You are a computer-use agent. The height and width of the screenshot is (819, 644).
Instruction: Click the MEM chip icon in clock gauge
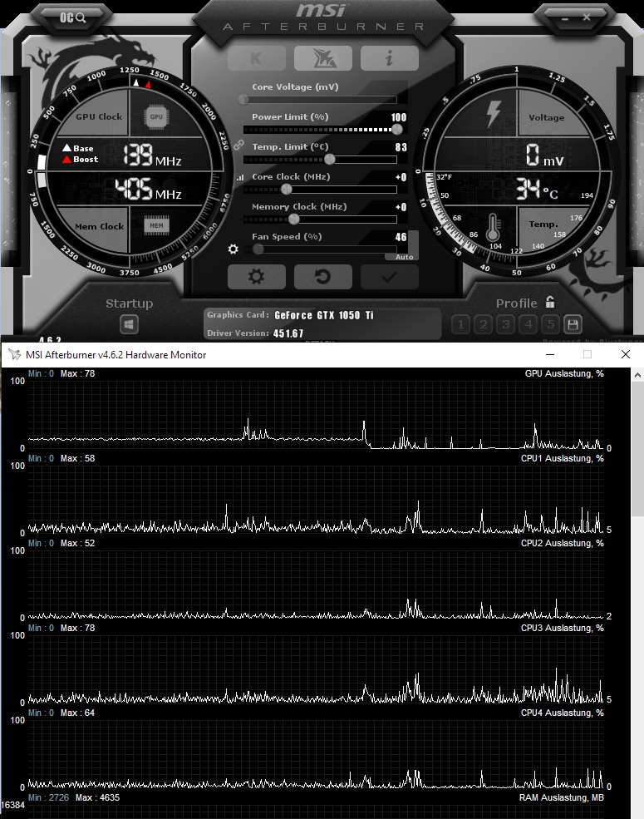point(156,225)
